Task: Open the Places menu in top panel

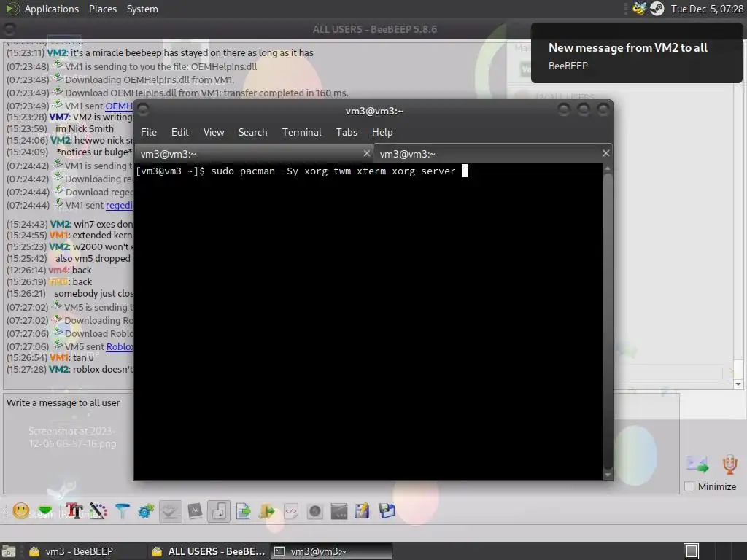Action: pyautogui.click(x=102, y=9)
